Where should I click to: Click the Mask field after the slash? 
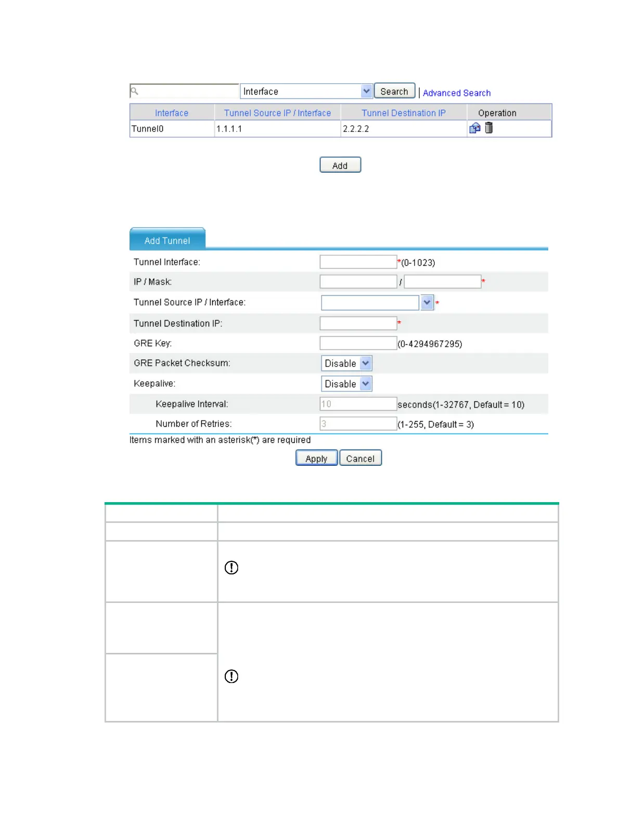click(x=443, y=282)
